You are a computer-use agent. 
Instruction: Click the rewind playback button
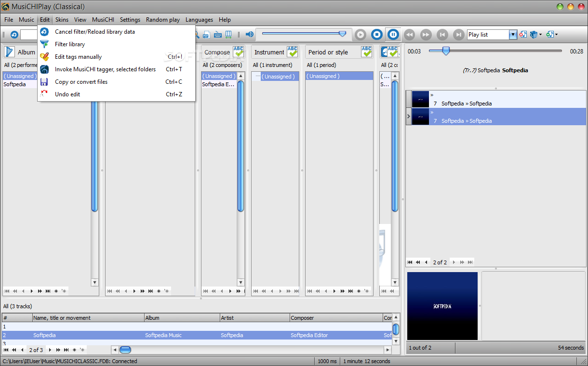point(410,35)
